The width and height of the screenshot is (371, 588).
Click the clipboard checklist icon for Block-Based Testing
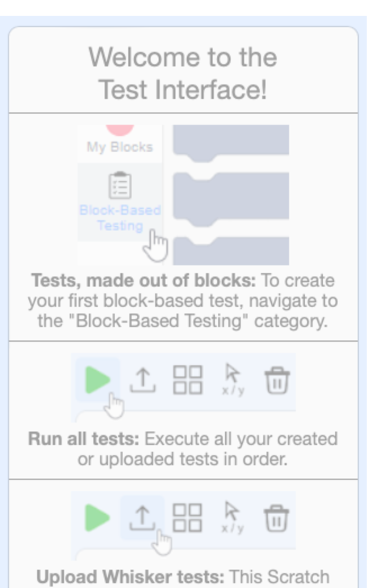[x=120, y=186]
